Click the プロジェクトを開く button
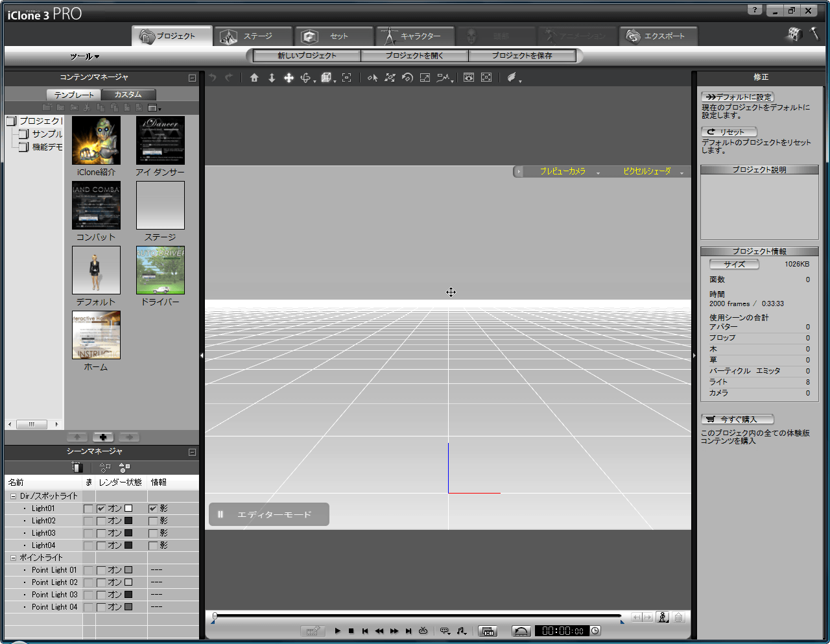 415,56
